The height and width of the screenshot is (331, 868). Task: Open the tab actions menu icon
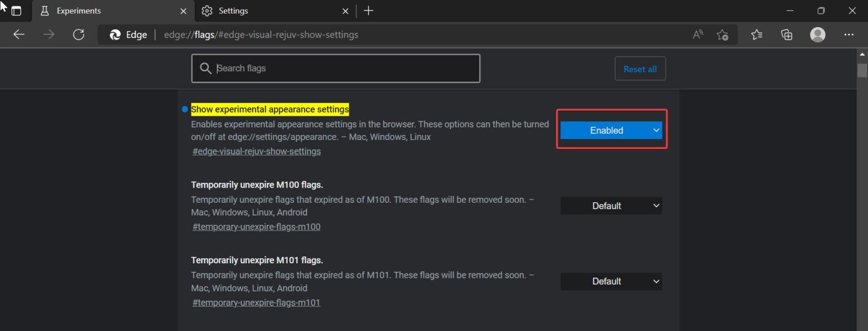point(15,10)
